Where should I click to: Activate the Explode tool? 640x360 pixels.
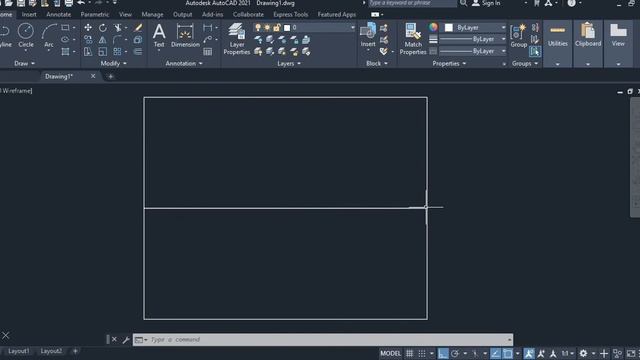(x=138, y=40)
